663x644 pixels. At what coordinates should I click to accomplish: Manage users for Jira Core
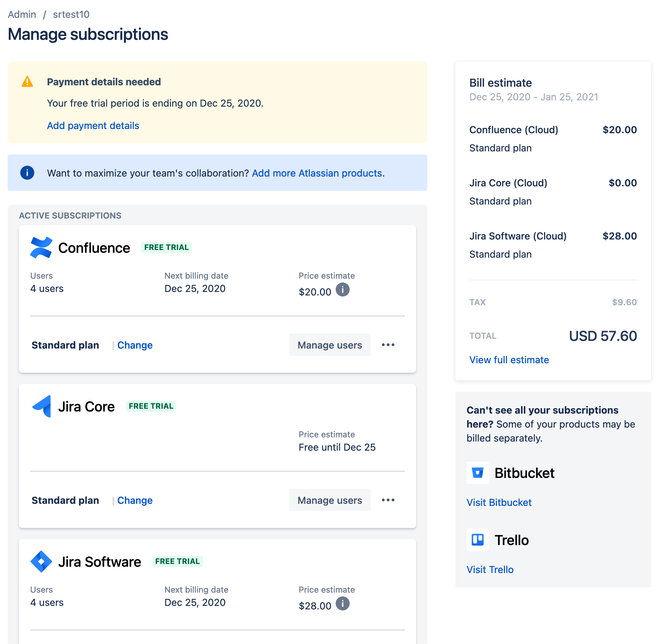click(330, 500)
